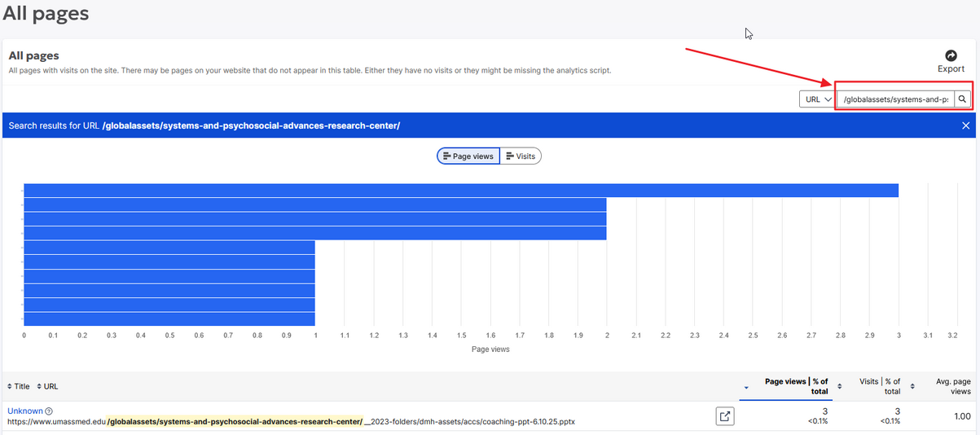This screenshot has width=980, height=435.
Task: Select the Page views chart toggle
Action: click(x=468, y=156)
